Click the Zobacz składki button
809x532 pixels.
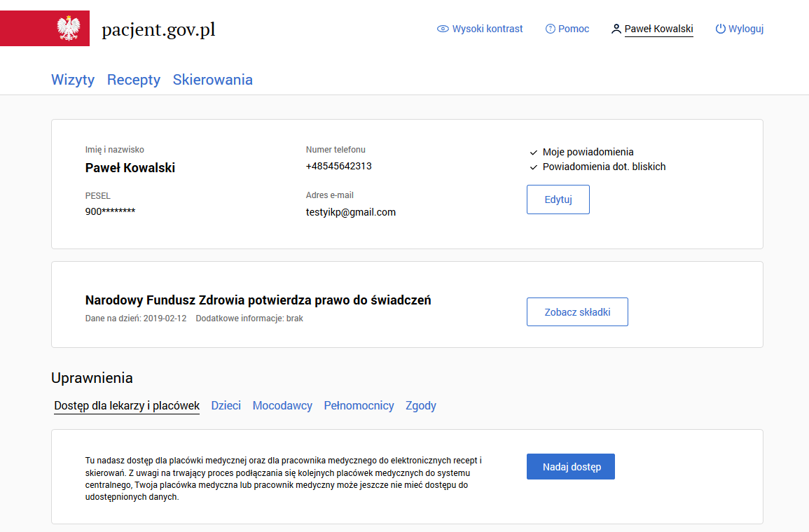click(x=577, y=312)
